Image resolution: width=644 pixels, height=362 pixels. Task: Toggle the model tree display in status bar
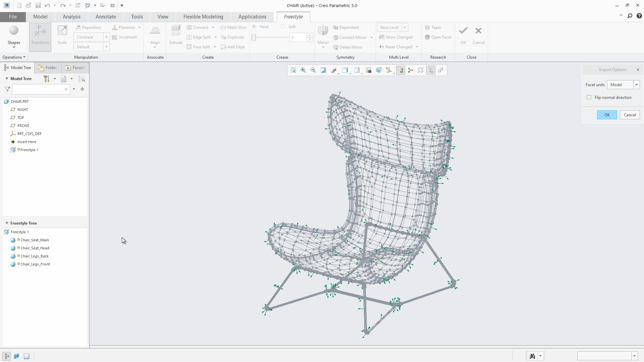click(7, 356)
